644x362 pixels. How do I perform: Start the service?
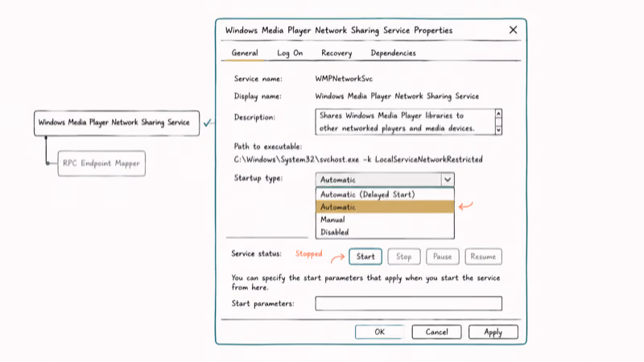coord(365,257)
